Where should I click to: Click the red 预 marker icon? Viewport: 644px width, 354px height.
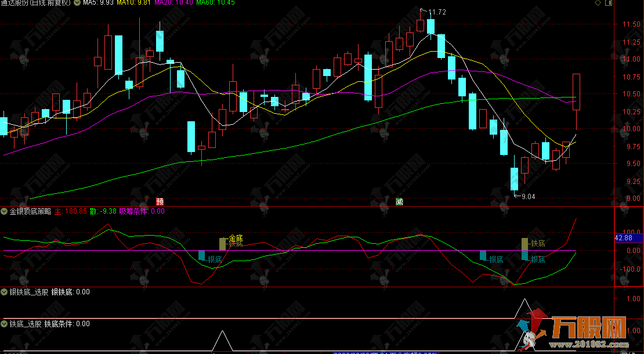pyautogui.click(x=160, y=201)
